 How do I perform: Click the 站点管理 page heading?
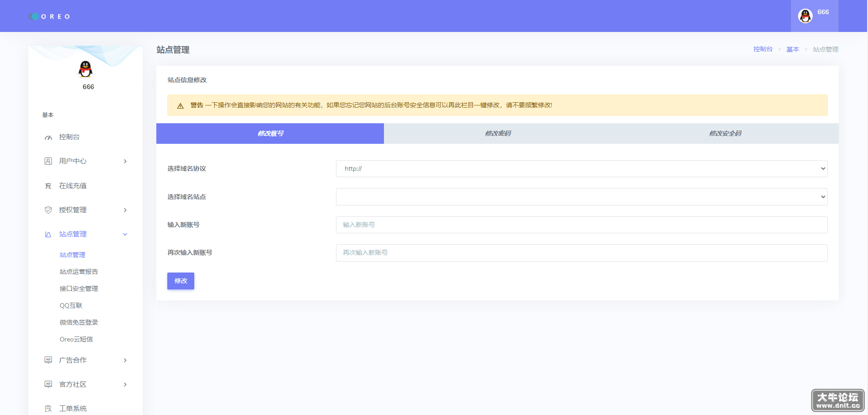tap(173, 50)
